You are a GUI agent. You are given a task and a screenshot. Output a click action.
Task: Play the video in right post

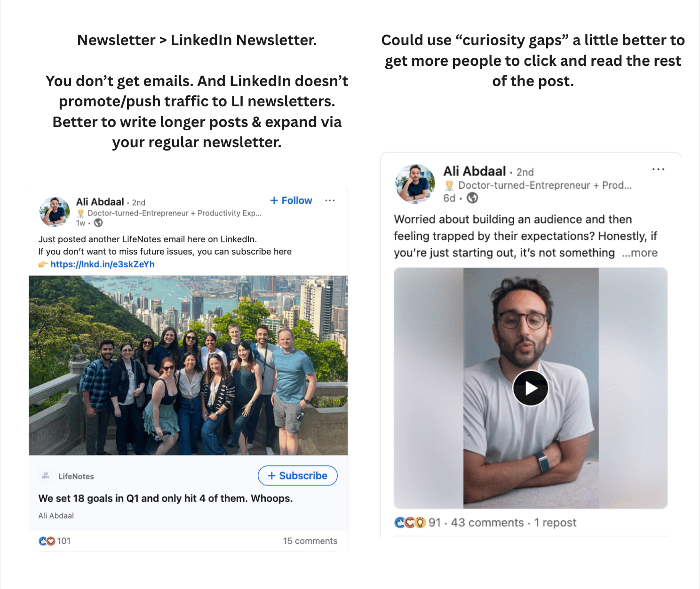pyautogui.click(x=531, y=388)
